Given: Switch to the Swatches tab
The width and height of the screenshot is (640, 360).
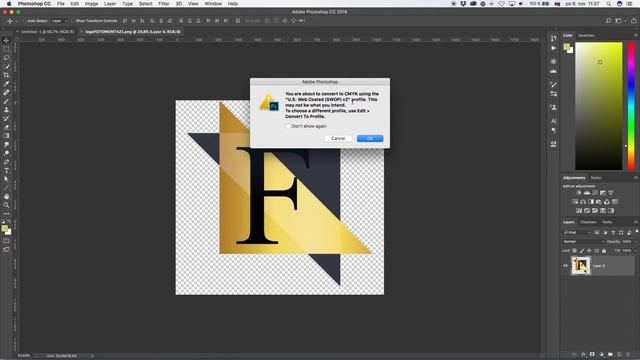Looking at the screenshot, I should pyautogui.click(x=586, y=36).
